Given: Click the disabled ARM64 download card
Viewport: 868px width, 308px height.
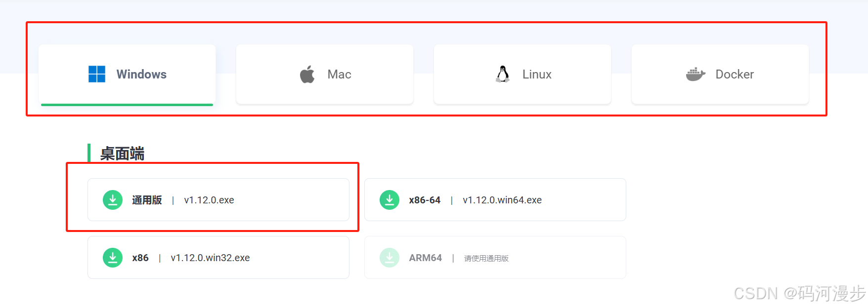Looking at the screenshot, I should (x=495, y=258).
